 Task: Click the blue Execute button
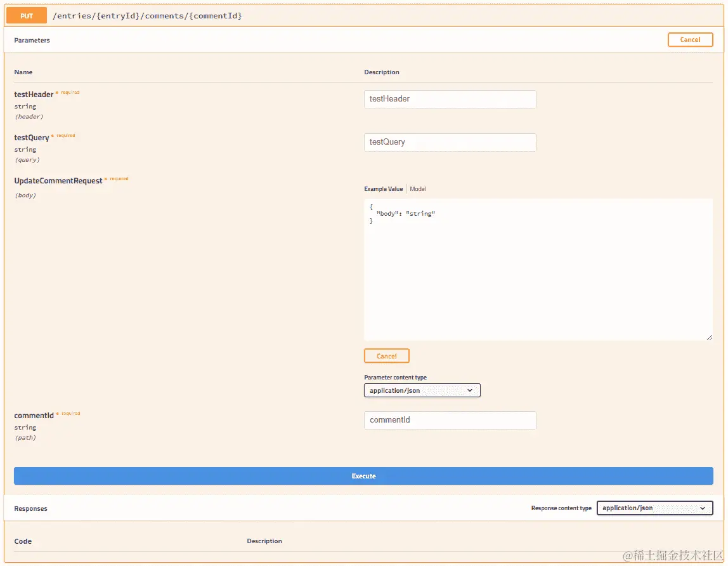[x=363, y=476]
